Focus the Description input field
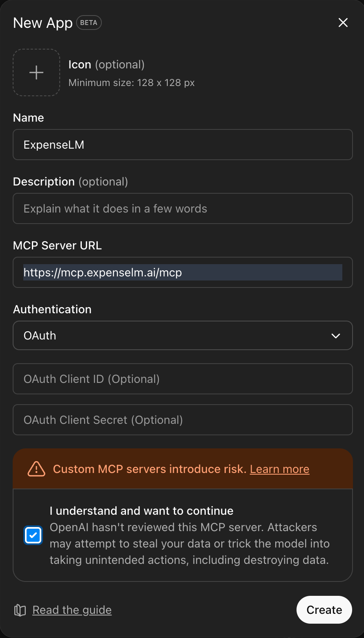The image size is (364, 638). click(x=183, y=208)
